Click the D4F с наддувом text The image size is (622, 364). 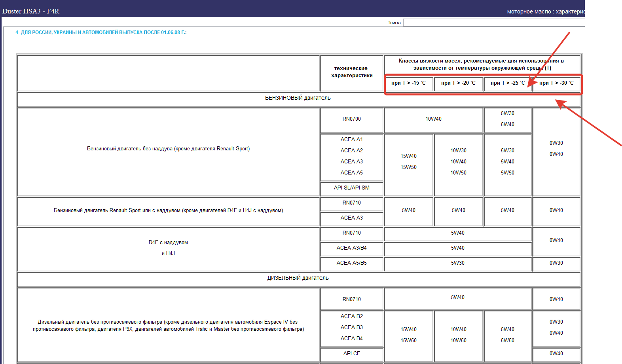point(168,242)
